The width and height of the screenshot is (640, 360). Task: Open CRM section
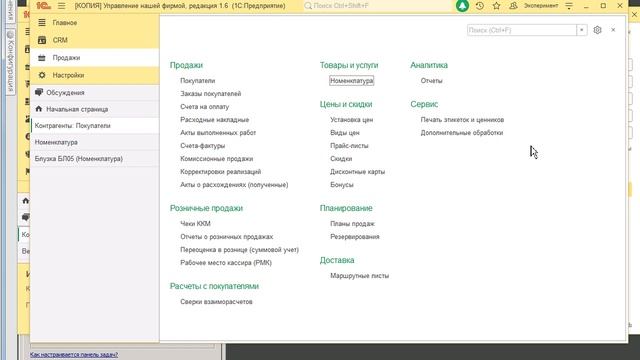95,40
